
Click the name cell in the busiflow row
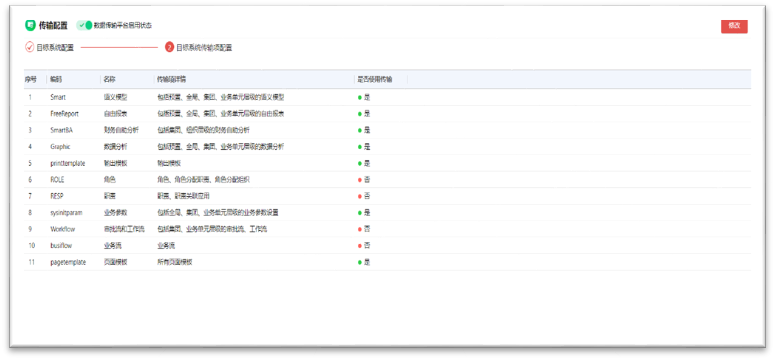click(x=112, y=246)
